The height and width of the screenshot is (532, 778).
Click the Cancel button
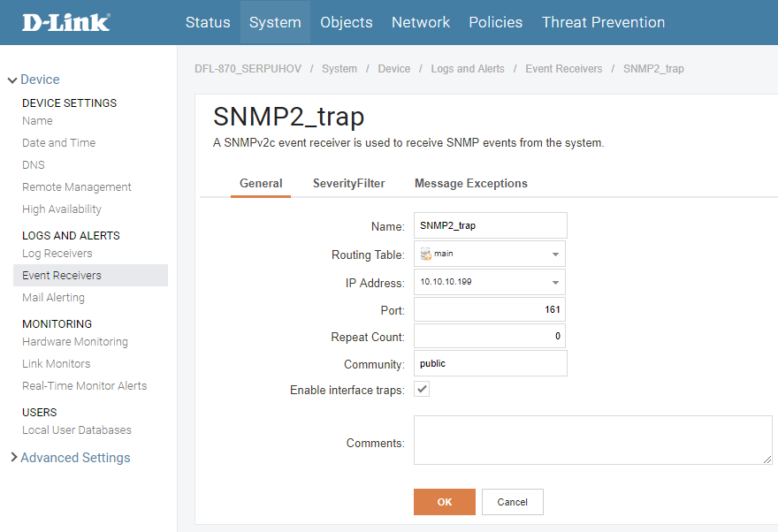click(512, 502)
